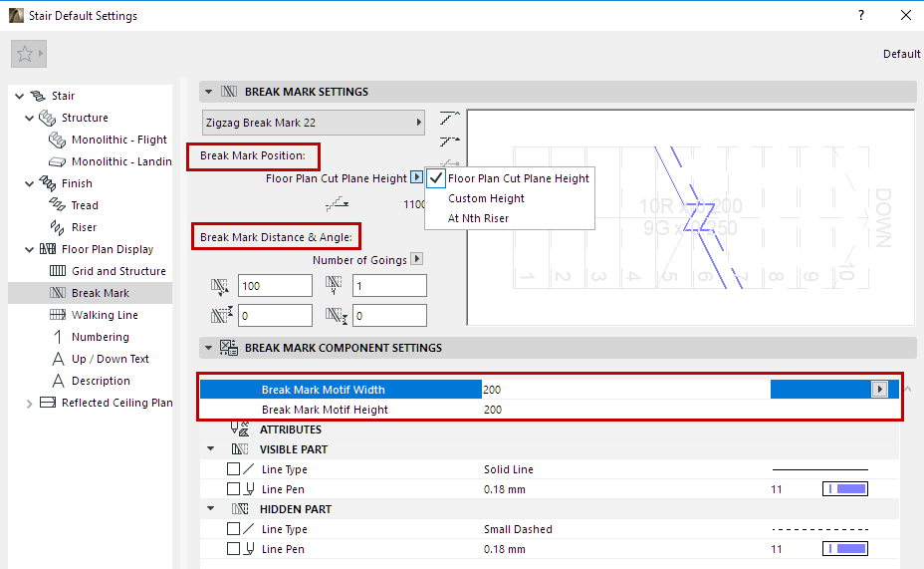The image size is (924, 569).
Task: Open Up / Down Text page
Action: [111, 359]
